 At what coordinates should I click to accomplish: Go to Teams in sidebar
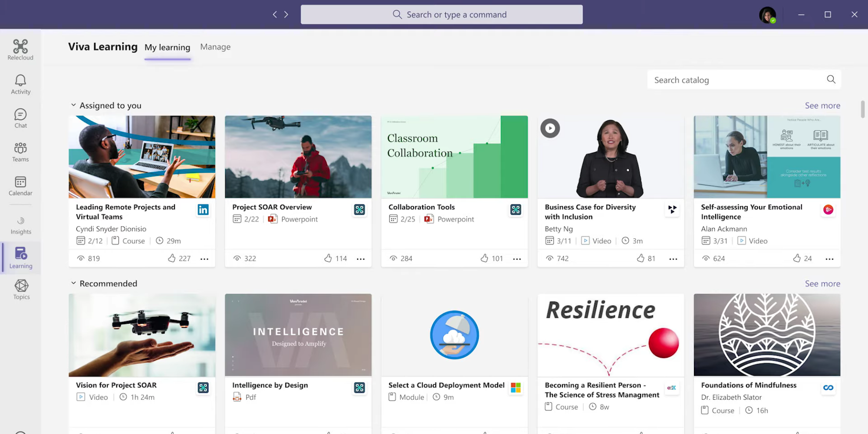pos(20,152)
